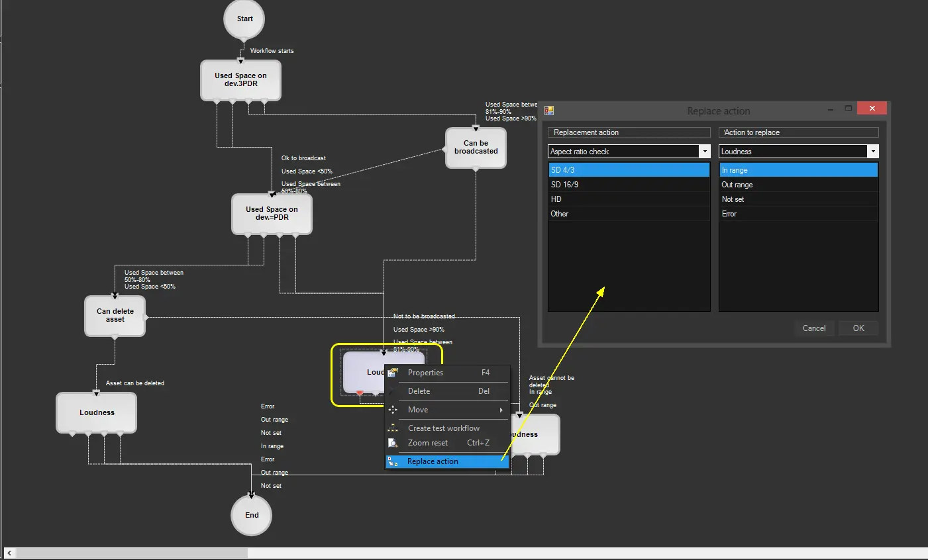This screenshot has width=928, height=560.
Task: Open the Loudness action dropdown
Action: (872, 152)
